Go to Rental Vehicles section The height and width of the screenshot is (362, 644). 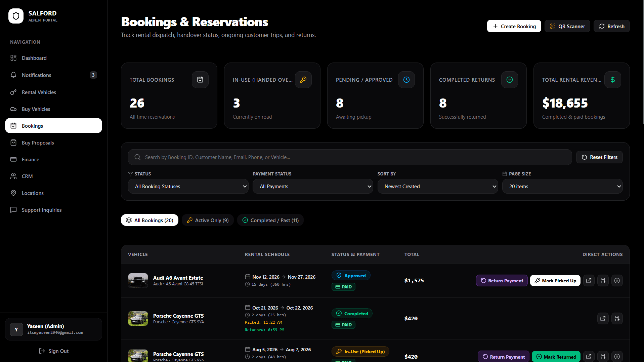point(53,92)
